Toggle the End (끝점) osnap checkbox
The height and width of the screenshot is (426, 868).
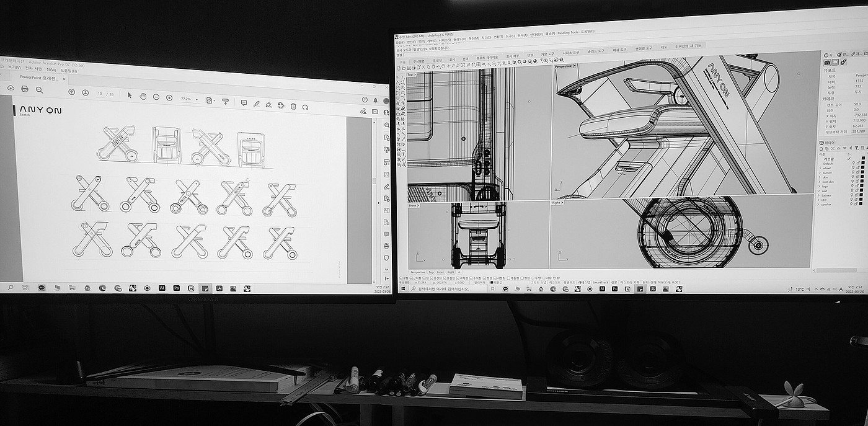[401, 278]
